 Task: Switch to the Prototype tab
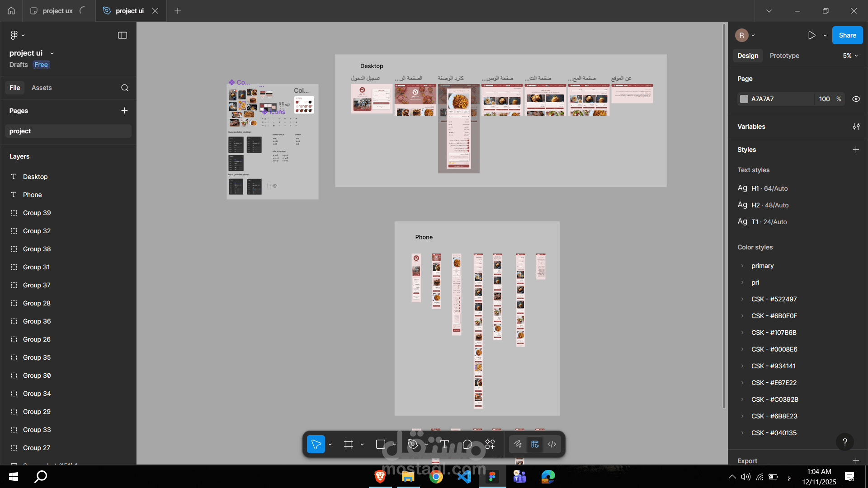pos(784,56)
